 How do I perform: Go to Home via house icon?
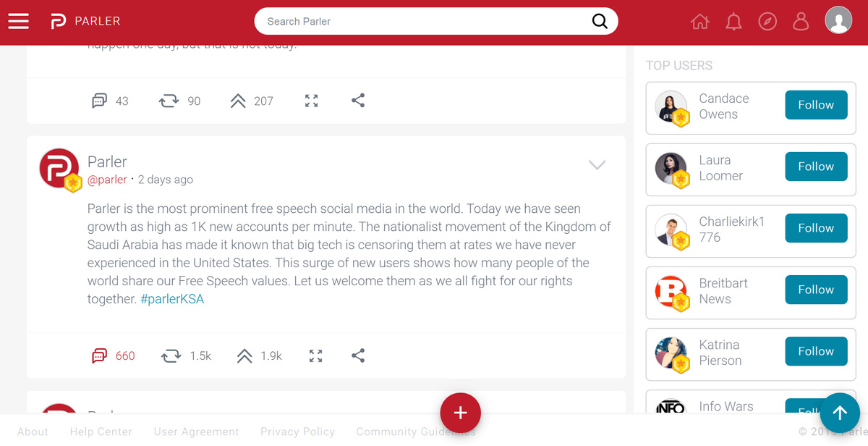pos(699,22)
